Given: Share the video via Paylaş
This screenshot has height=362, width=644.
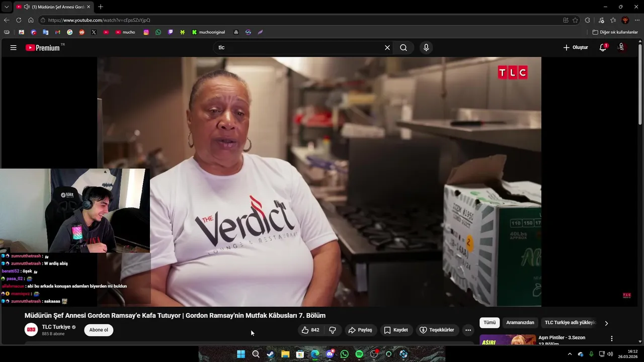Looking at the screenshot, I should pos(360,330).
